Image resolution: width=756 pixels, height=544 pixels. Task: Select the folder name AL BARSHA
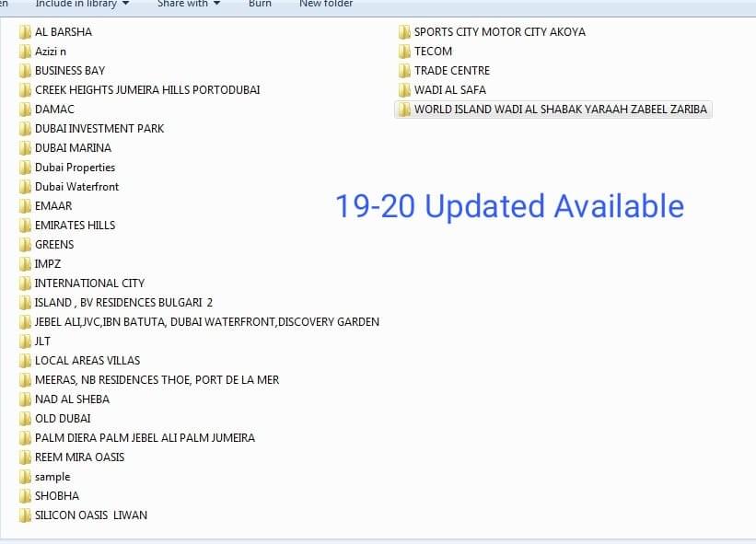click(x=64, y=32)
